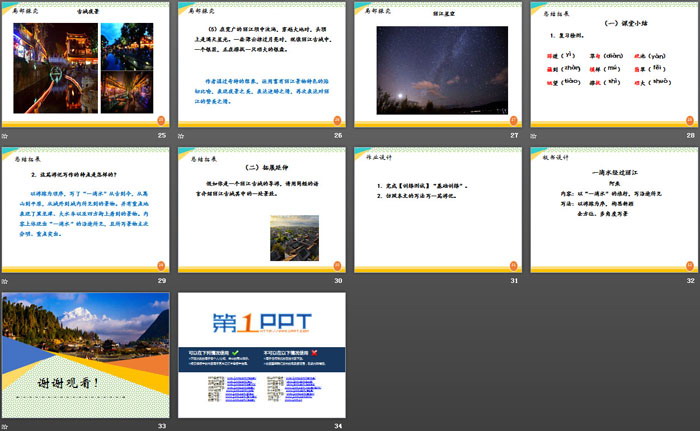This screenshot has width=700, height=431.
Task: Click the animation star icon under slide 26
Action: click(181, 136)
